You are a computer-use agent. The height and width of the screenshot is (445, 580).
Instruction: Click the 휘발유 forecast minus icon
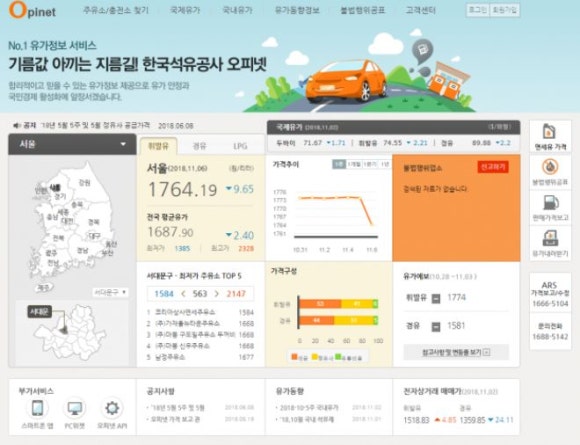[x=436, y=298]
